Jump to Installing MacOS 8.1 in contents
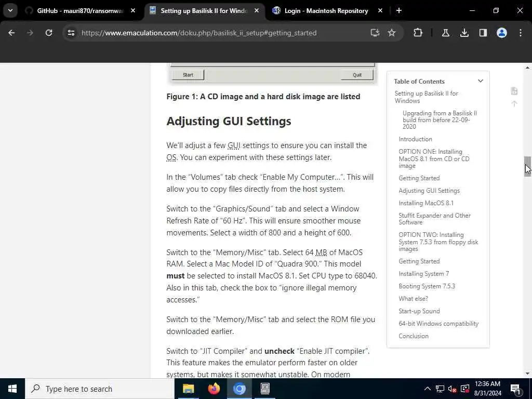Screen dimensions: 532x399 pos(426,203)
